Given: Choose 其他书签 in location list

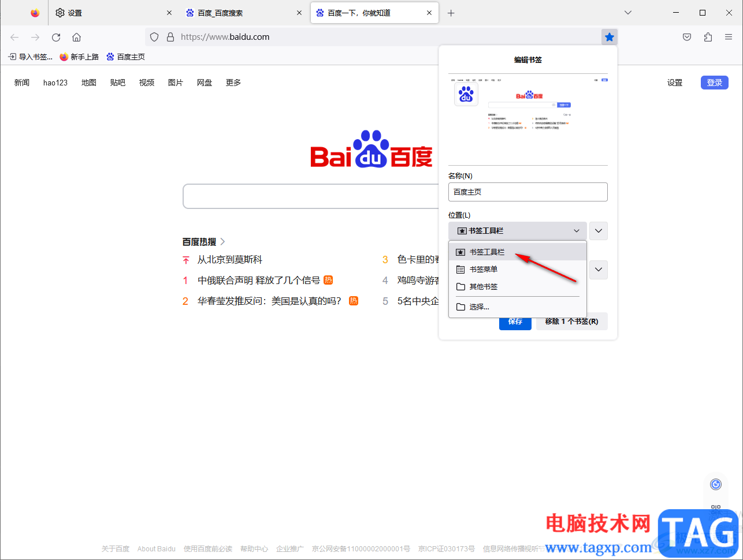Looking at the screenshot, I should [x=518, y=287].
